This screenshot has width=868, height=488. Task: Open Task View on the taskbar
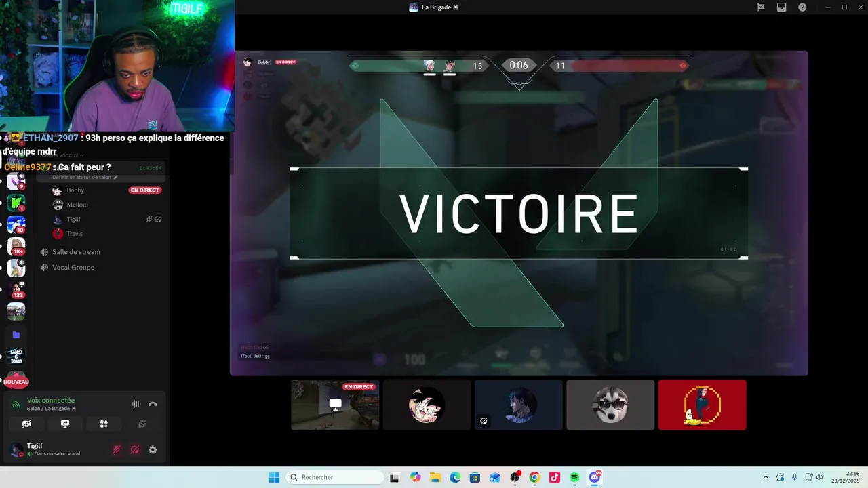(394, 477)
